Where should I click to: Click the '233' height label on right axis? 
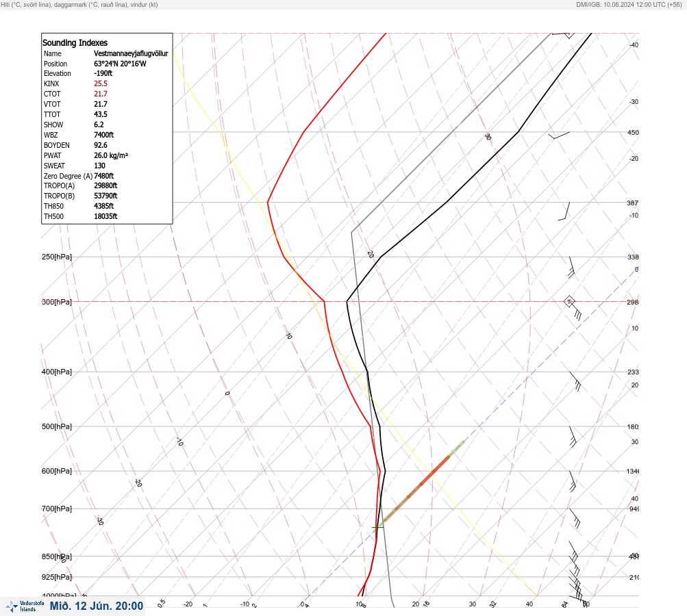click(633, 372)
